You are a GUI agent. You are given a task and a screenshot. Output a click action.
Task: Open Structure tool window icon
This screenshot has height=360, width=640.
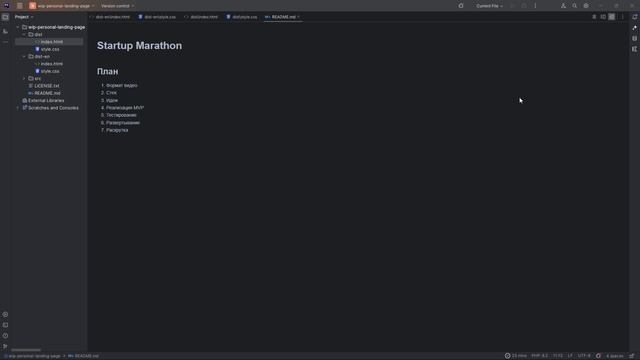coord(5,31)
